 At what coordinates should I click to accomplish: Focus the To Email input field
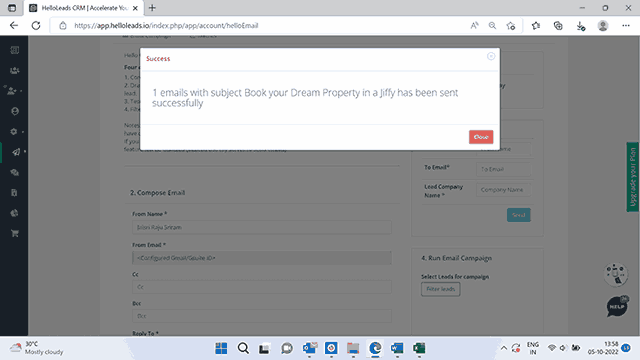click(503, 169)
